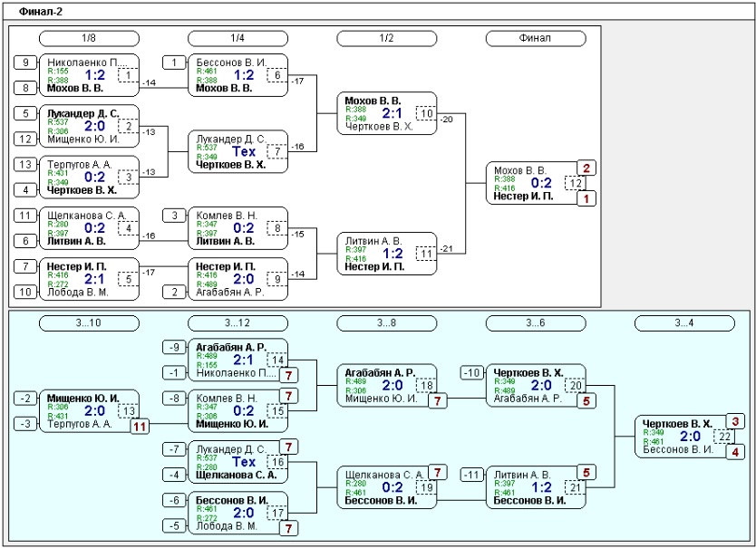
Task: Click "Нестер И. П." in the final match
Action: tap(523, 197)
